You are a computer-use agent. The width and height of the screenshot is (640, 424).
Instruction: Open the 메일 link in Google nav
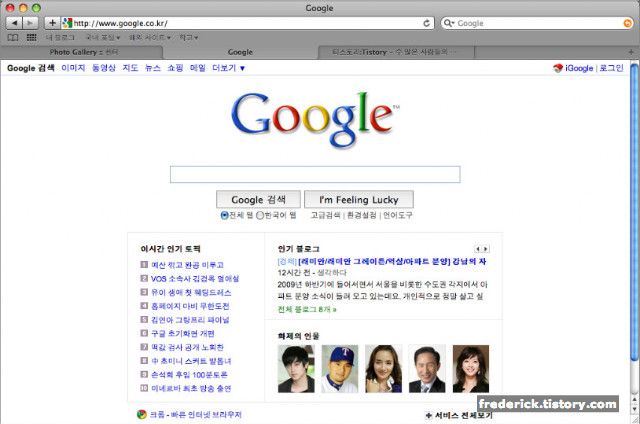tap(198, 68)
